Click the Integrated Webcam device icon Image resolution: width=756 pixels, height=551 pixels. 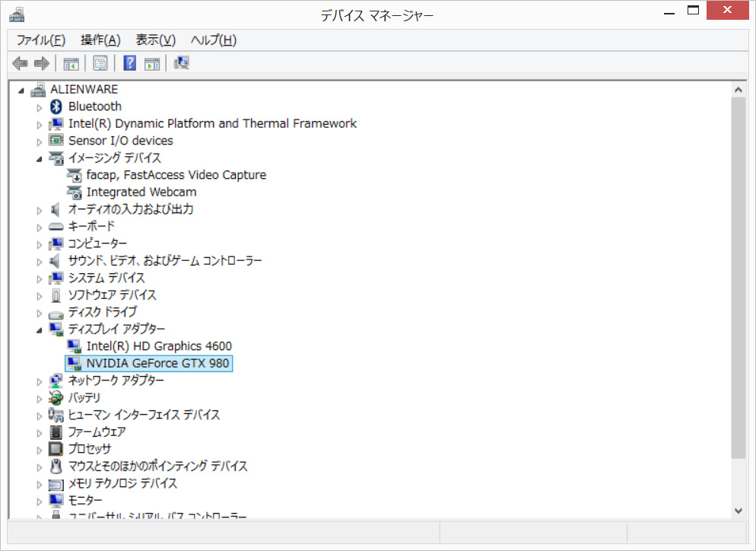click(75, 193)
